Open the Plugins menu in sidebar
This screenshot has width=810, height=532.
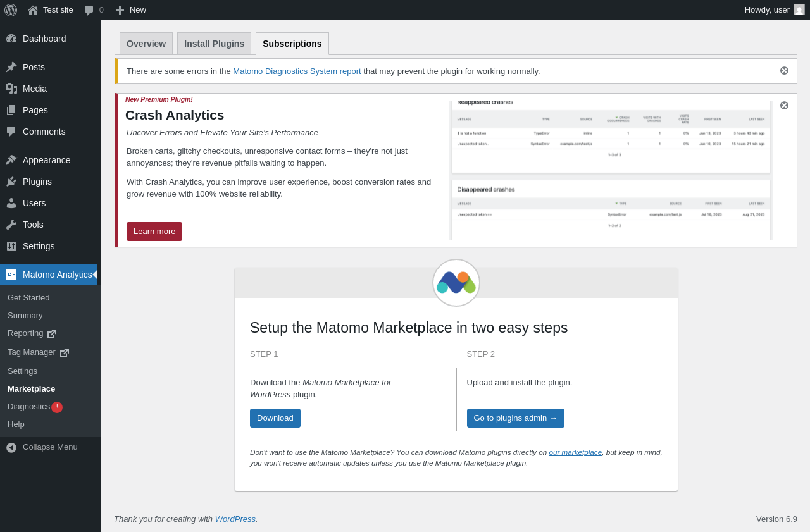(37, 182)
